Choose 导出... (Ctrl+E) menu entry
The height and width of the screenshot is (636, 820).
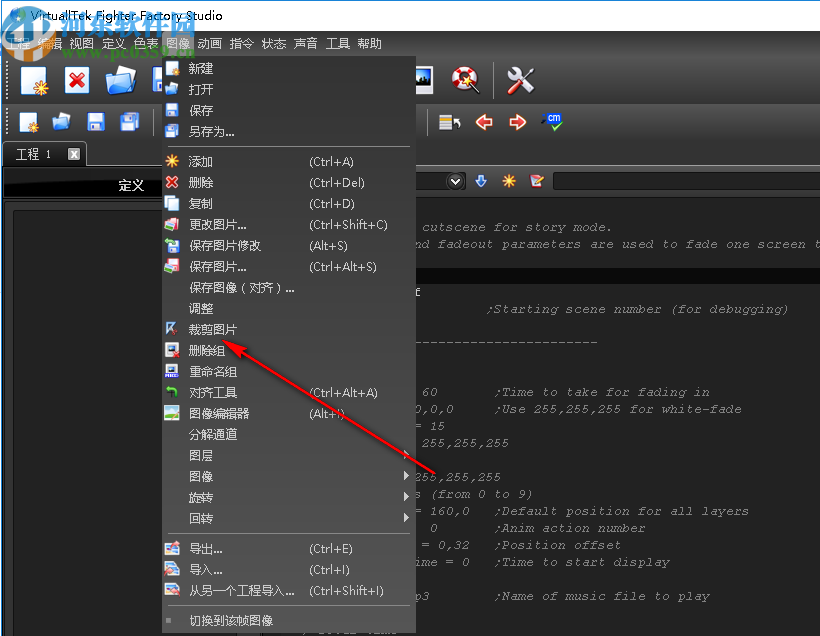pos(289,549)
